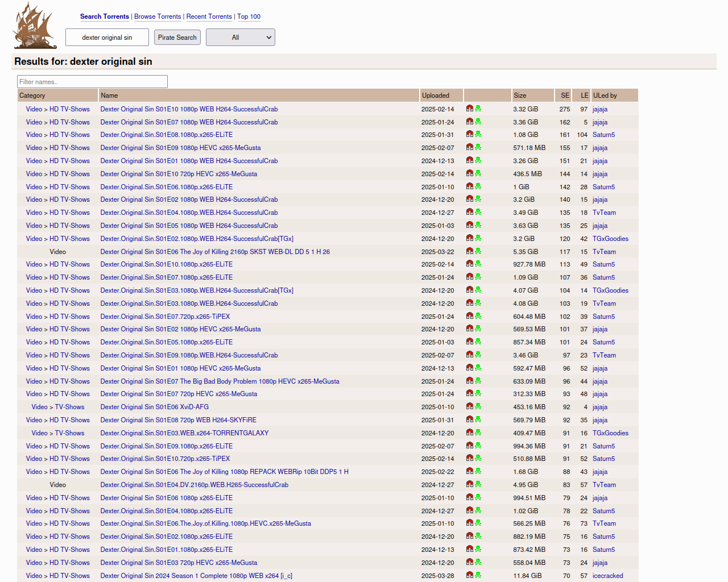Open Video category link in first result row
Screen dimensions: 728x582
point(34,109)
